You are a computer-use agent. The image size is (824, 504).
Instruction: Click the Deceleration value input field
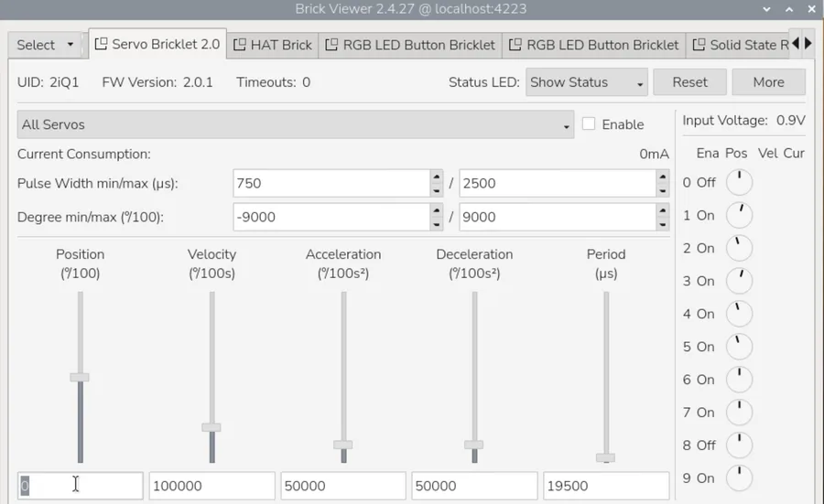point(474,486)
